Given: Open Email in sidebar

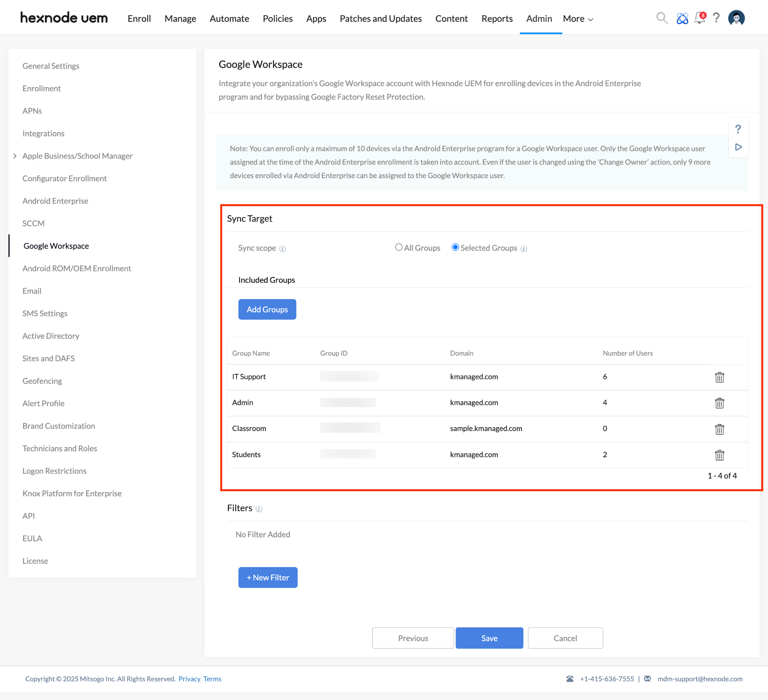Looking at the screenshot, I should 32,291.
